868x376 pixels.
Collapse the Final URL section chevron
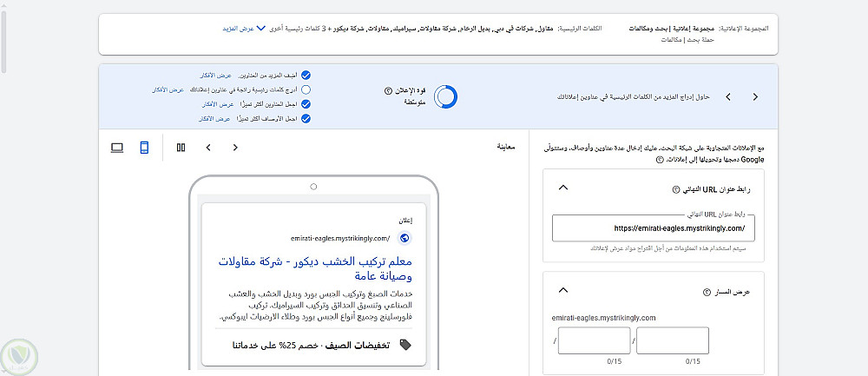pos(563,188)
